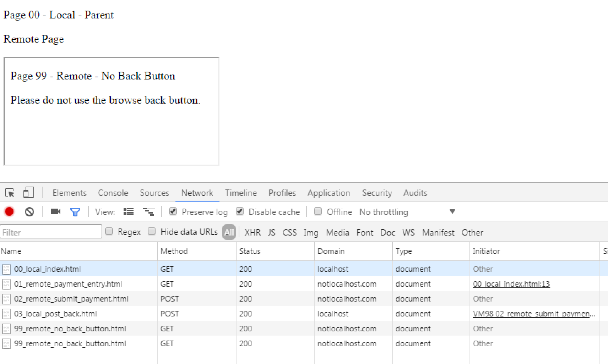This screenshot has width=608, height=364.
Task: Activate the inspect element picker icon
Action: (10, 193)
